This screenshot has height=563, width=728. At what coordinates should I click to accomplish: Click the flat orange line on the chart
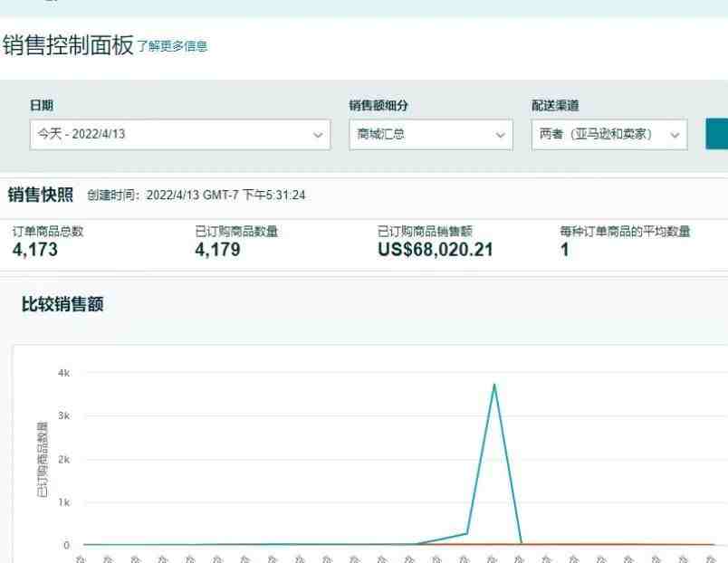[616, 545]
